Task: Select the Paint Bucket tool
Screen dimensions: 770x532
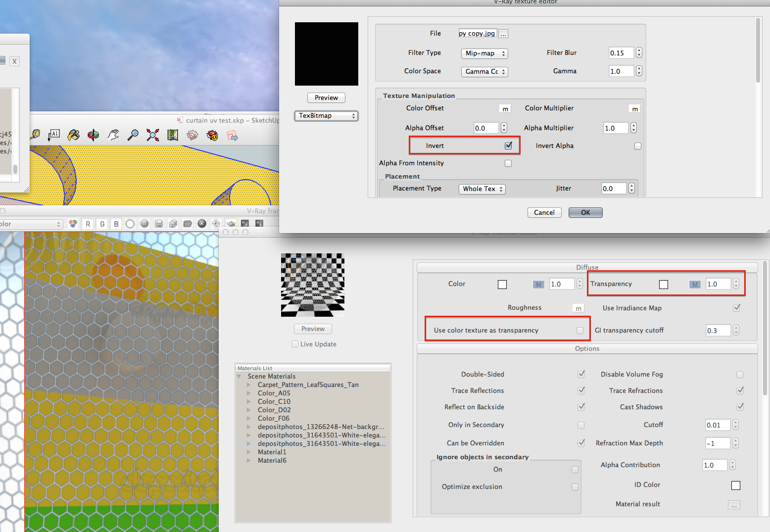Action: pyautogui.click(x=73, y=135)
